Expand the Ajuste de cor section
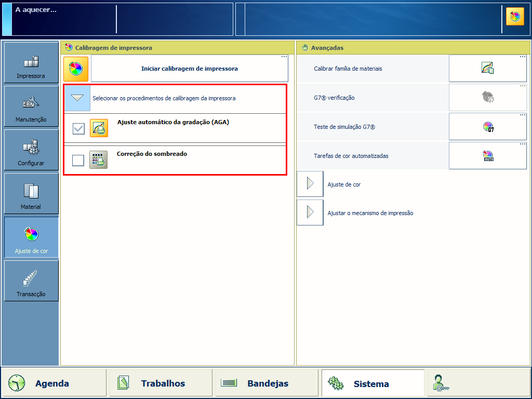The image size is (532, 399). [x=310, y=184]
